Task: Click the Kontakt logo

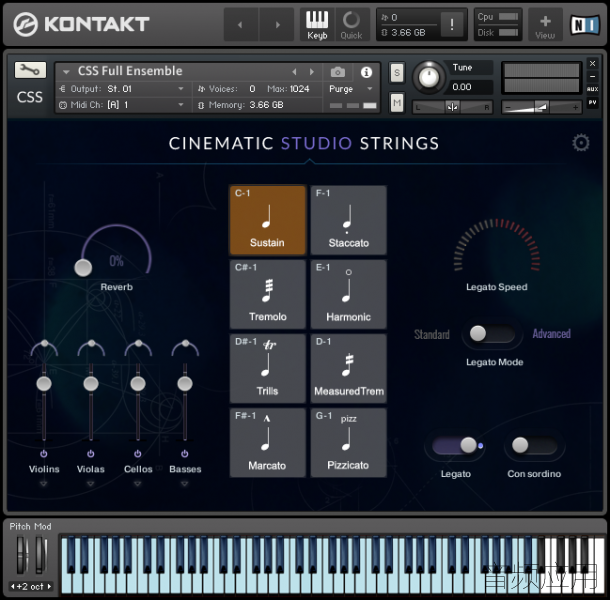Action: (x=81, y=24)
